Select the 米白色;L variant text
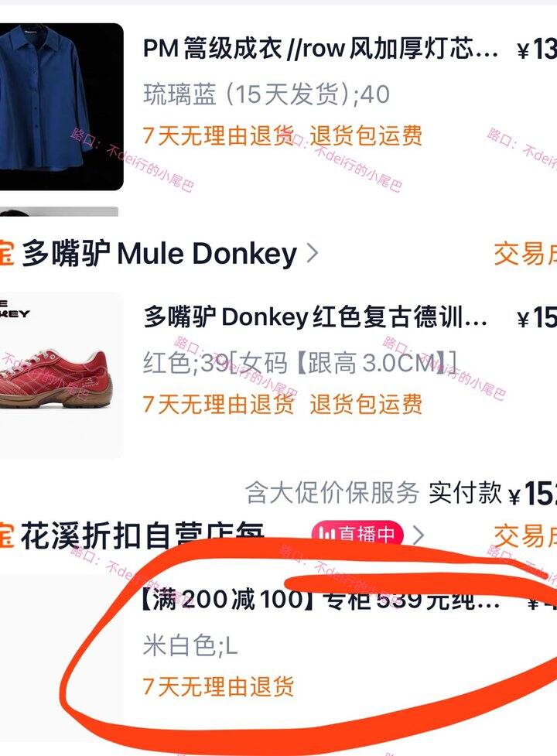 point(190,645)
